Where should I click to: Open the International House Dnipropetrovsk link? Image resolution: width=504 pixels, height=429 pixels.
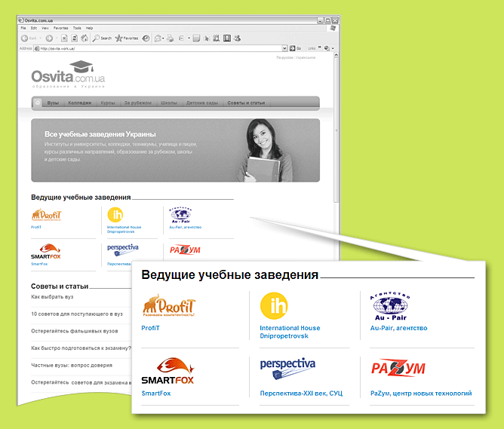(290, 332)
